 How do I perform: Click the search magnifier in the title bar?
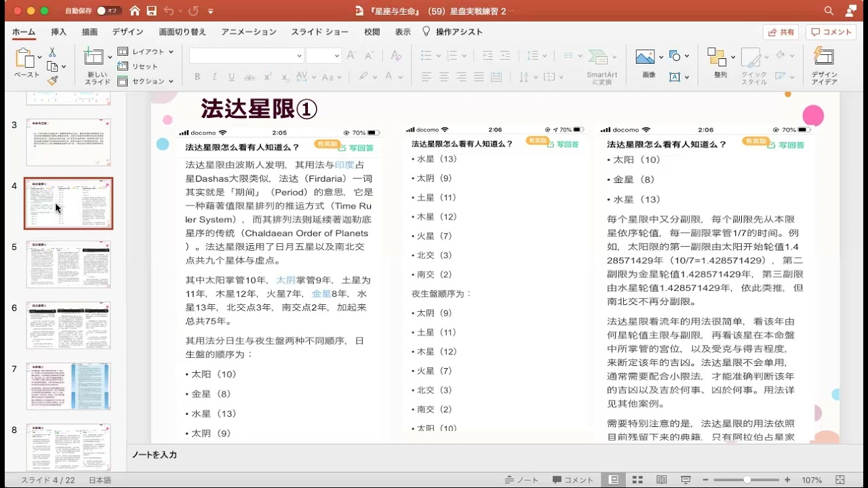[829, 11]
